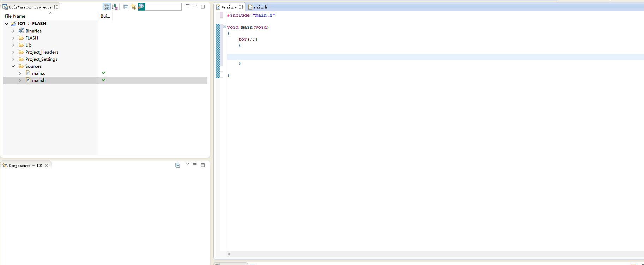Select Project_Headers in the tree
This screenshot has width=644, height=265.
coord(42,52)
